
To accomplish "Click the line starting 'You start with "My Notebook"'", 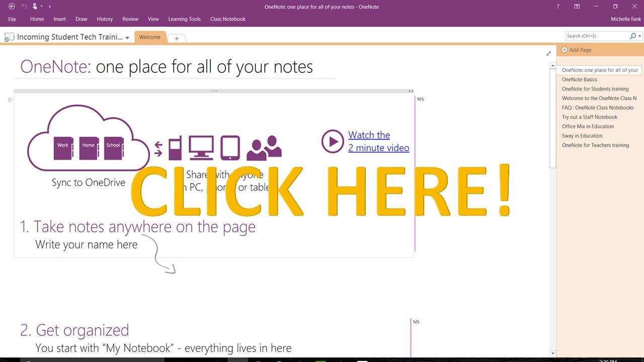I will pos(163,348).
